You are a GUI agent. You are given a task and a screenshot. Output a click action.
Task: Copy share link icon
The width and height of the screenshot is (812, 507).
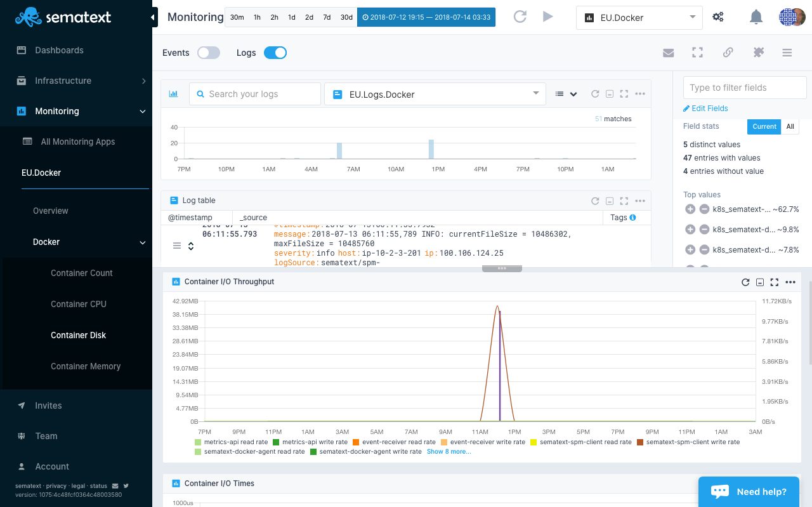(x=728, y=53)
